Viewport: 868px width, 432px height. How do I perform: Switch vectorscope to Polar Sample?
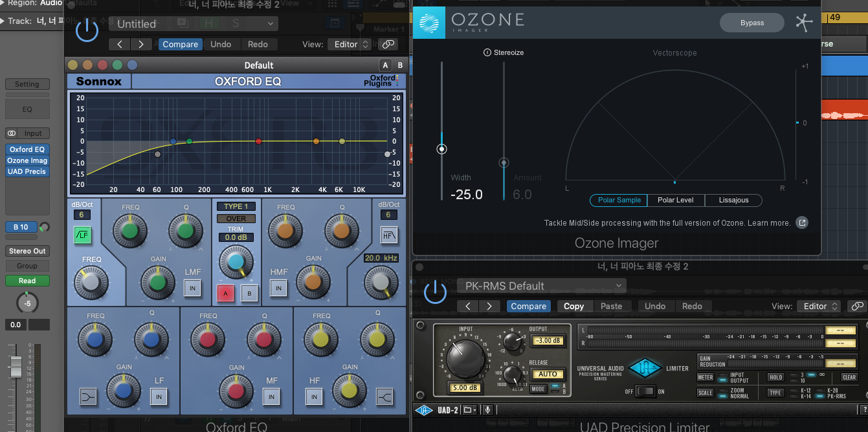tap(619, 200)
